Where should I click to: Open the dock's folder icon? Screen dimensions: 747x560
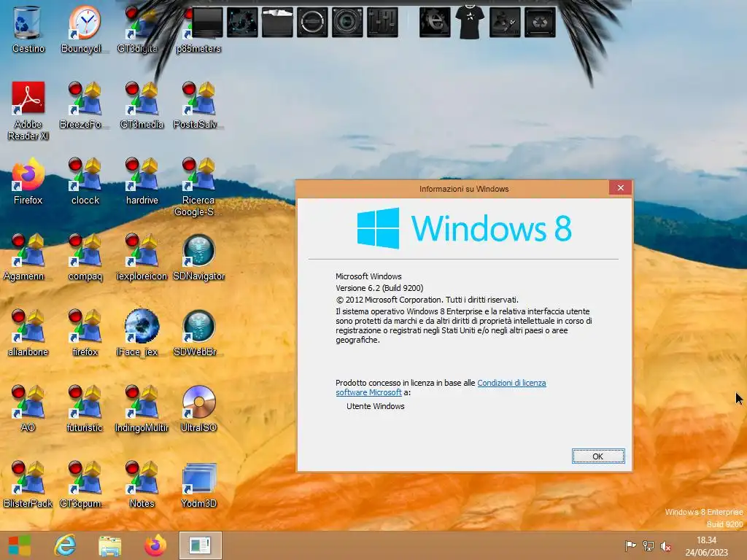(277, 22)
